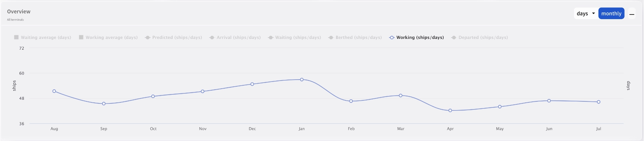
Task: Enable Berthed (ships/days) line series
Action: (x=355, y=38)
